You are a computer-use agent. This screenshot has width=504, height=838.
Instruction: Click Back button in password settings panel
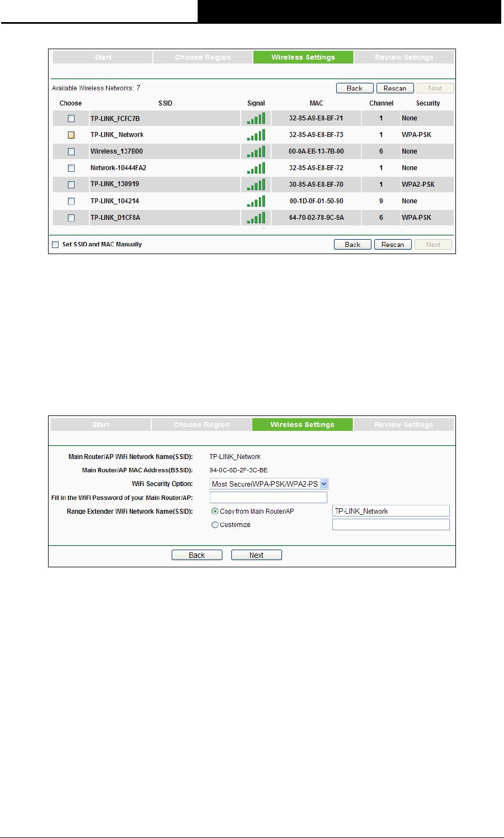click(197, 555)
